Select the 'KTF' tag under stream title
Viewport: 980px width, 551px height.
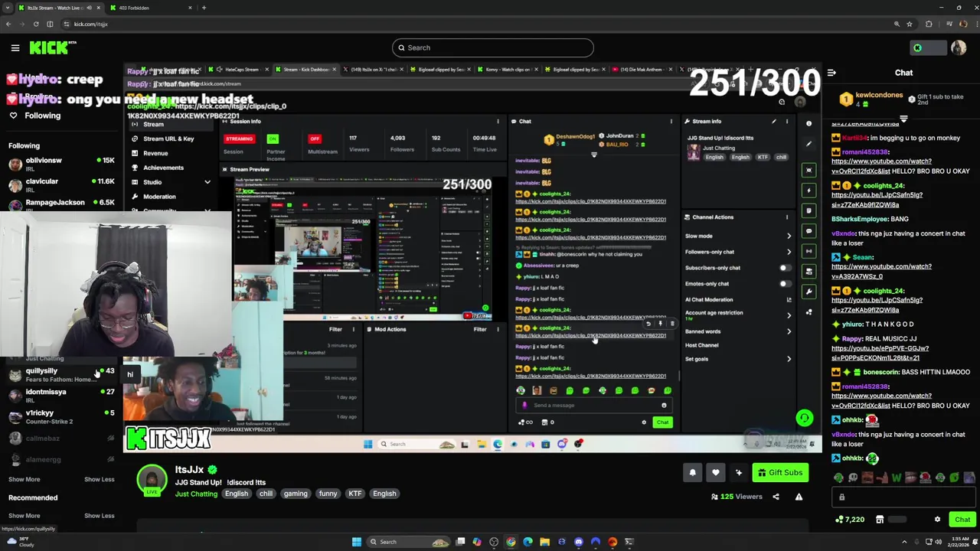pos(354,494)
